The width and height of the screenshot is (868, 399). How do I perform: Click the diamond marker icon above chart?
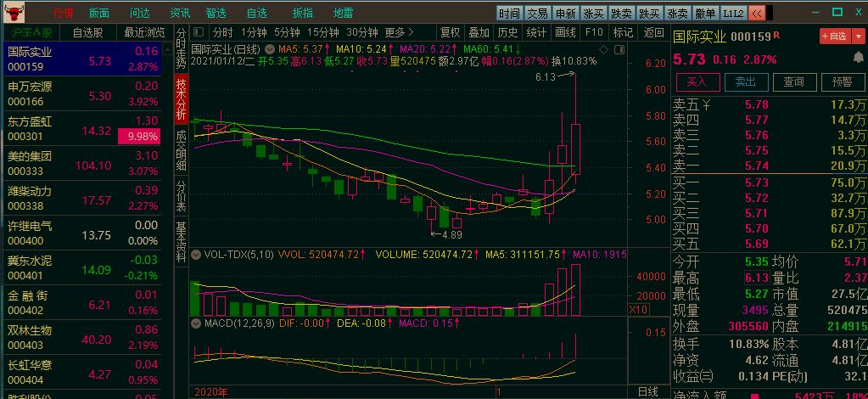(603, 49)
